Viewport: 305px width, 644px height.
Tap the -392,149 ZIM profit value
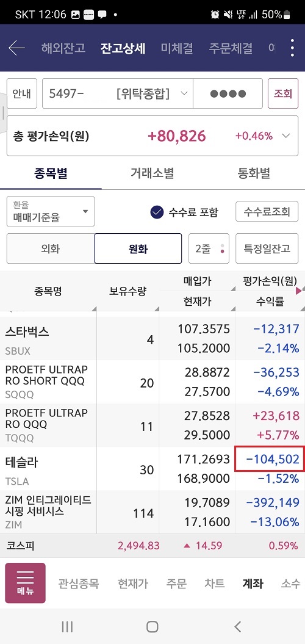point(273,502)
